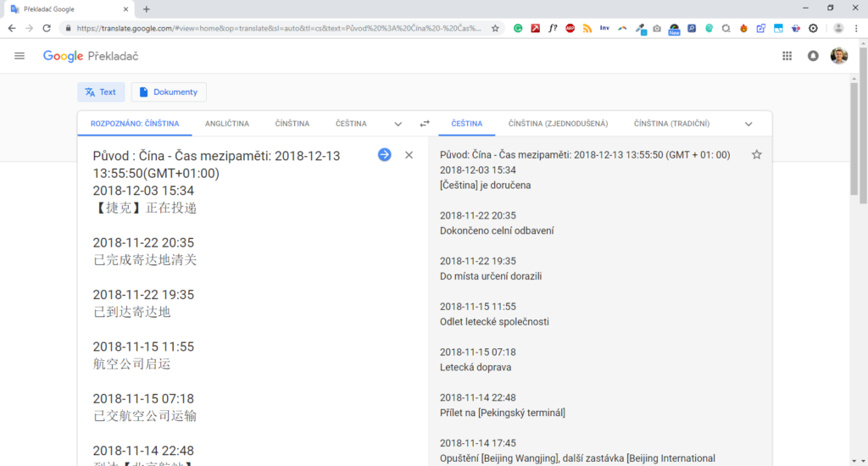The height and width of the screenshot is (466, 868).
Task: Click source text '已完成寄达地清关'
Action: coord(145,260)
